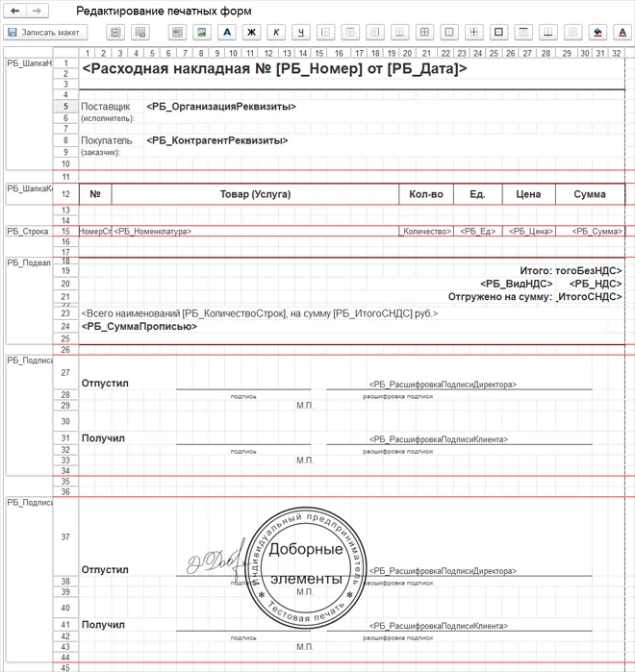Open font settings with dark-blue A icon
This screenshot has height=672, width=635.
click(x=227, y=32)
